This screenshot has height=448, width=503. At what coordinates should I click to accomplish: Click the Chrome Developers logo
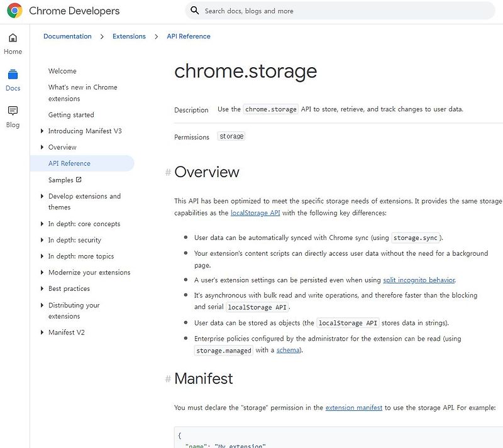point(63,11)
